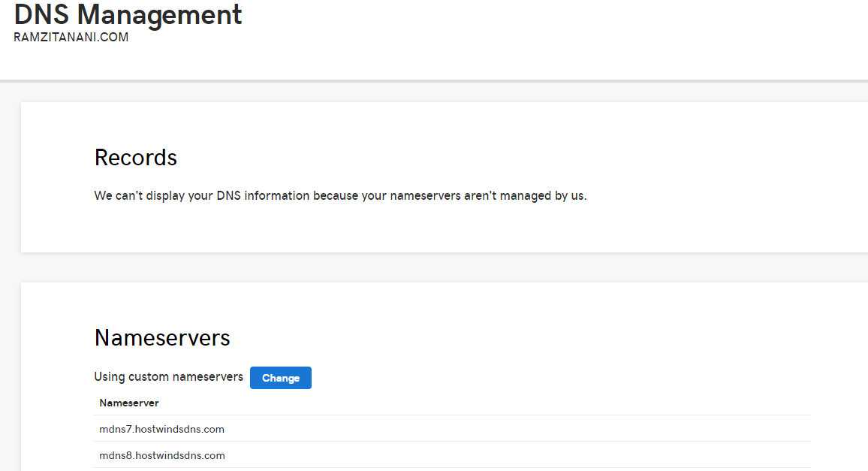Select the mdns8.hostwindsdns.com nameserver row

point(161,455)
